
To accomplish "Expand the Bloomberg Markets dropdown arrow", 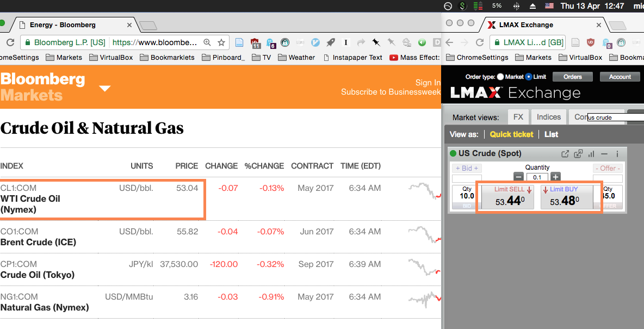I will 105,88.
